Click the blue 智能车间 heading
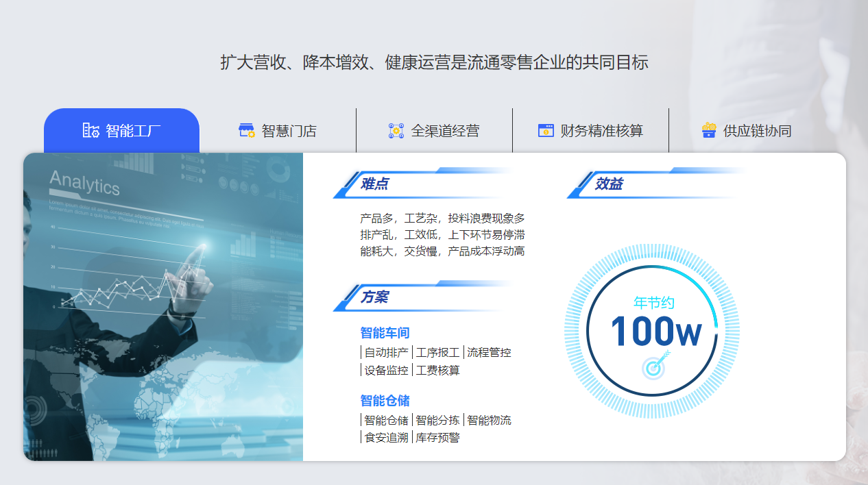This screenshot has width=868, height=485. [385, 333]
